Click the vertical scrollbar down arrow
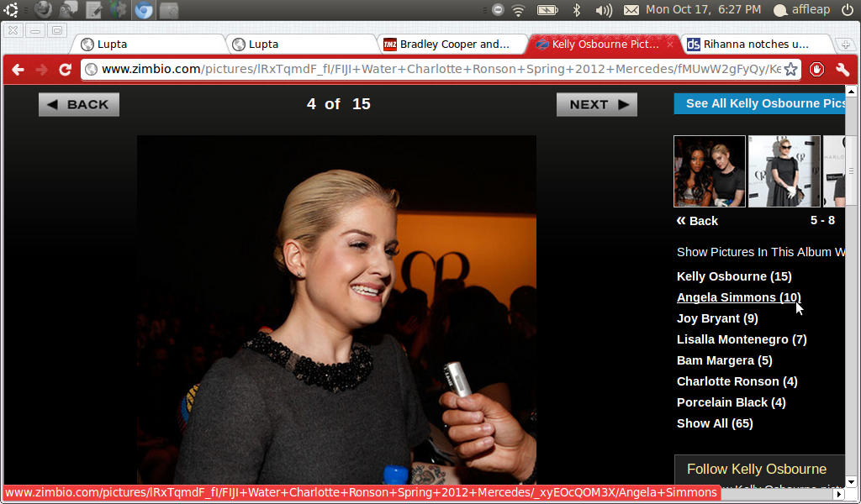 tap(851, 482)
